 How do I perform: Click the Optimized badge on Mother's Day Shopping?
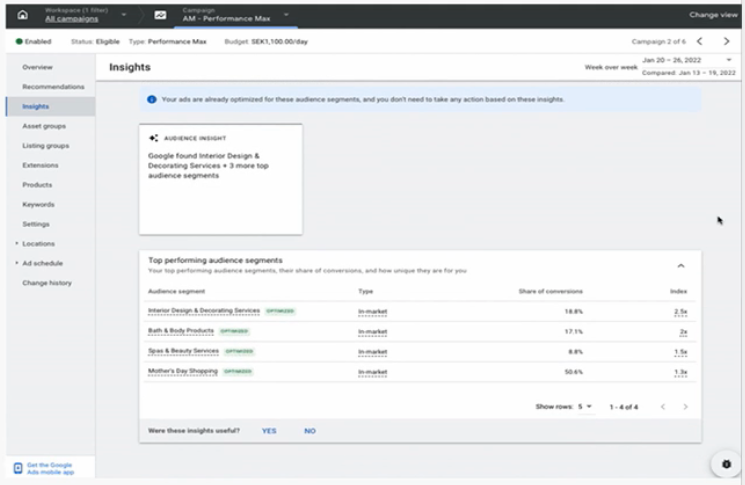click(x=238, y=371)
